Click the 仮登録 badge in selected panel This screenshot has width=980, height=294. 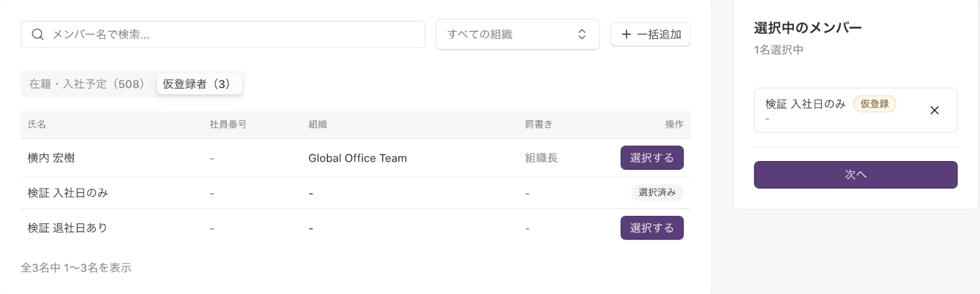[x=874, y=104]
